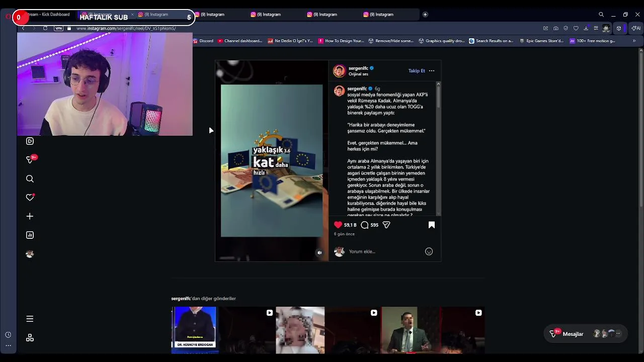
Task: Reload the page with the refresh icon
Action: pyautogui.click(x=45, y=28)
